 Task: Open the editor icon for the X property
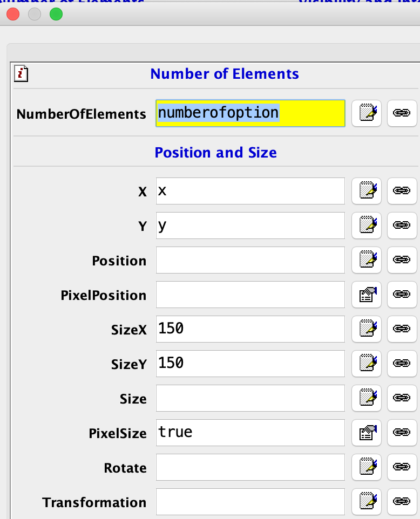(x=367, y=191)
